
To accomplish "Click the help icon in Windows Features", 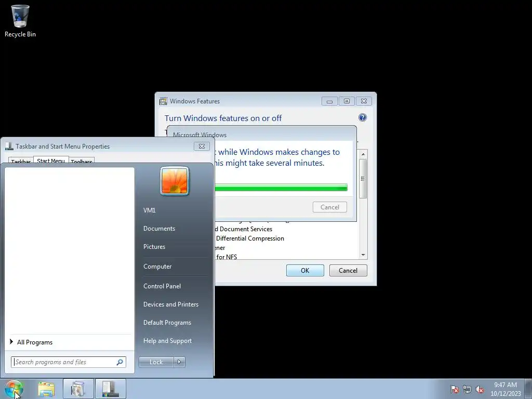I will click(362, 117).
